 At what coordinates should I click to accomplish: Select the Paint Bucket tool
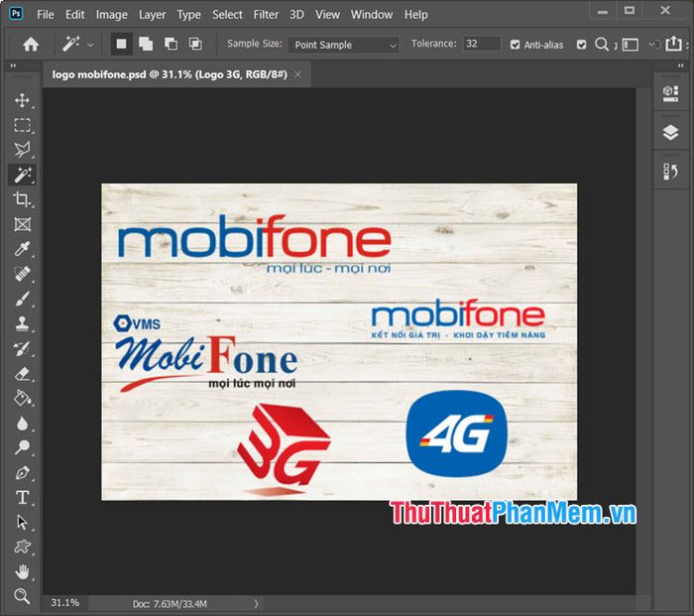click(x=22, y=398)
